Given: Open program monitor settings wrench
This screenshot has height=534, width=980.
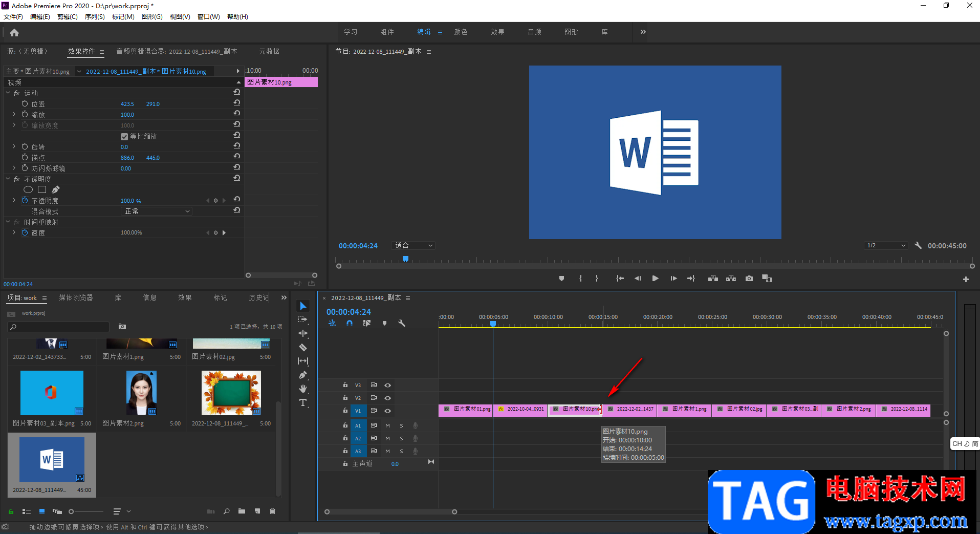Looking at the screenshot, I should [918, 245].
